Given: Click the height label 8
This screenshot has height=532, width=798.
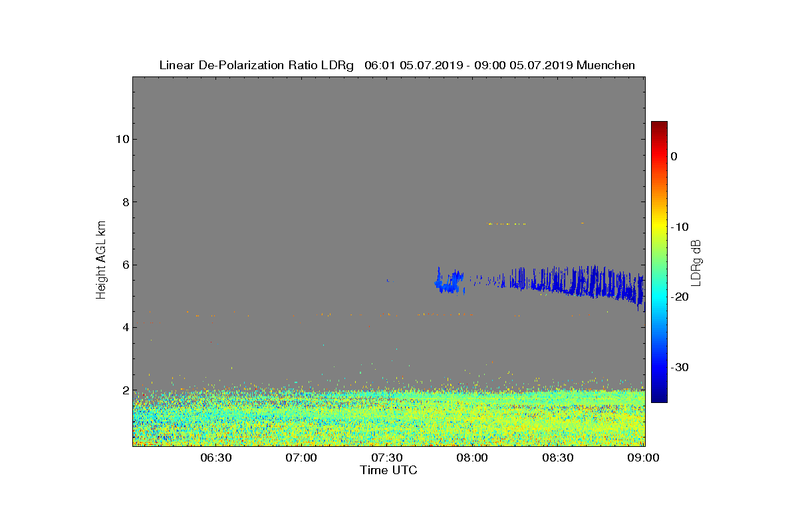Looking at the screenshot, I should 125,202.
